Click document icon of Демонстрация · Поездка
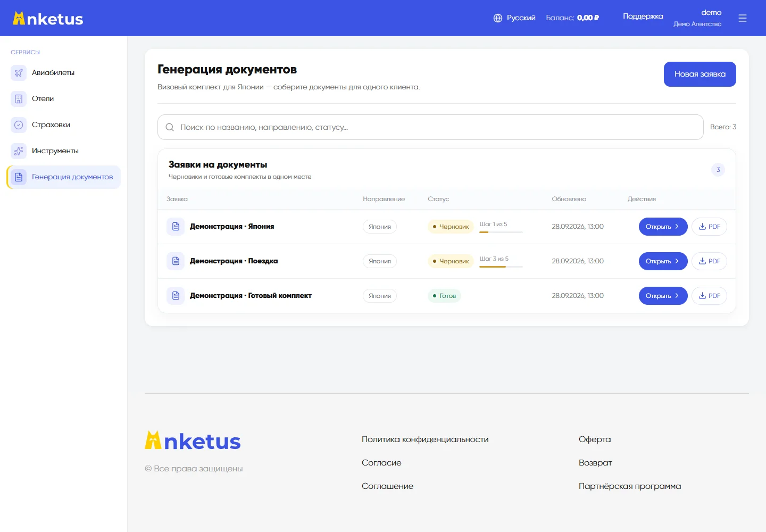 (x=176, y=261)
